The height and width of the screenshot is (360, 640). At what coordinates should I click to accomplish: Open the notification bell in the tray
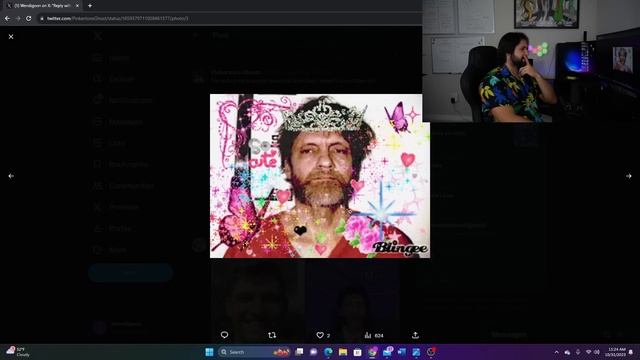pos(631,352)
